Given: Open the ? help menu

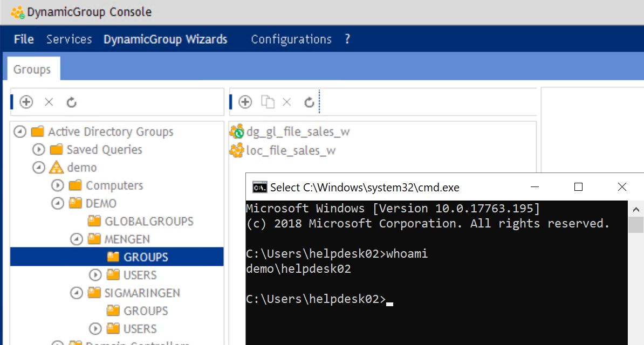Looking at the screenshot, I should (347, 39).
